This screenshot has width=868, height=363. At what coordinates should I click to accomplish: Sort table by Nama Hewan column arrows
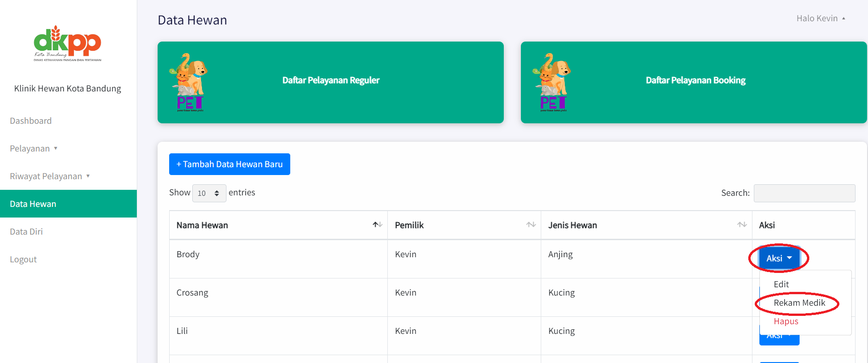377,225
